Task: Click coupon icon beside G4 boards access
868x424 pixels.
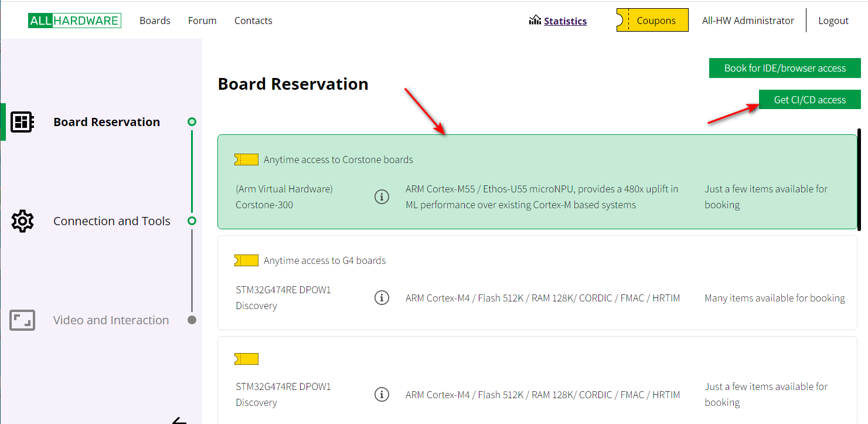Action: point(246,260)
